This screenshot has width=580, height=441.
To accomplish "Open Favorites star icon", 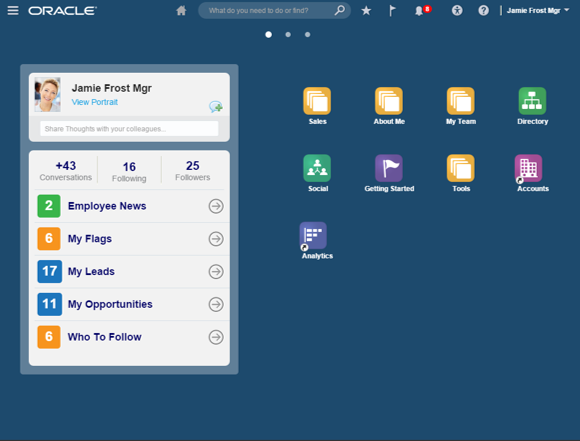I will tap(366, 10).
